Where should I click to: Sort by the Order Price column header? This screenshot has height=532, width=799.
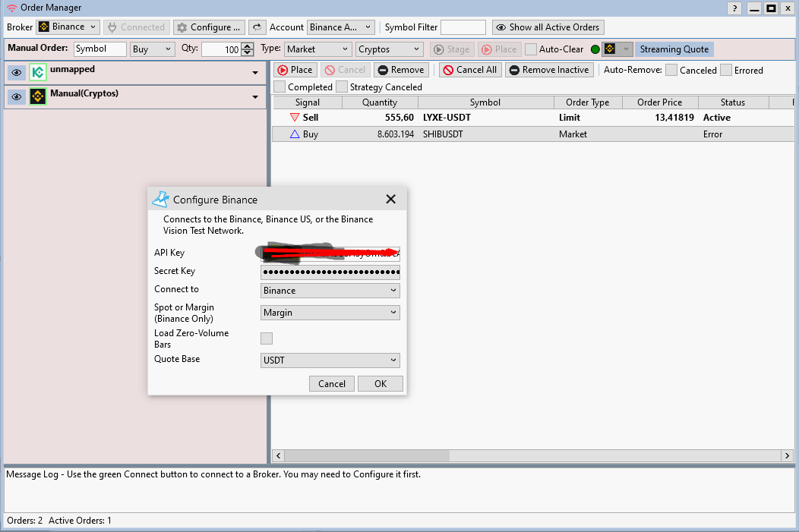click(659, 102)
